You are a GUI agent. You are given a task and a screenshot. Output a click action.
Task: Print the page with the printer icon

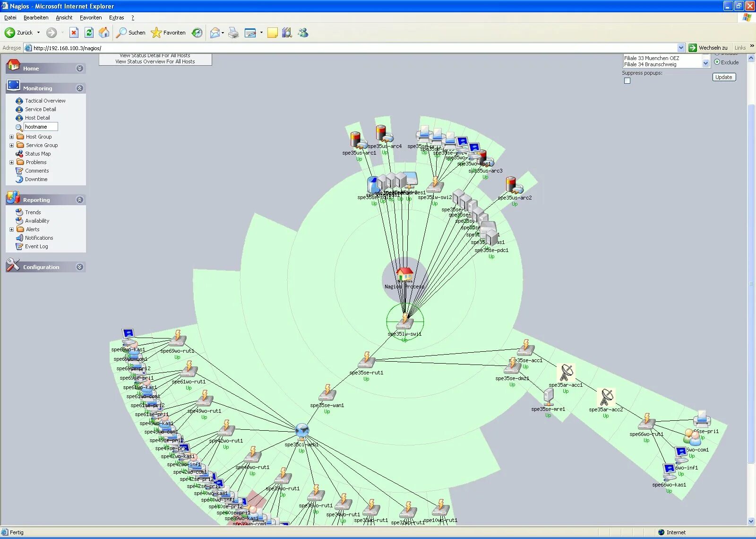pos(233,33)
